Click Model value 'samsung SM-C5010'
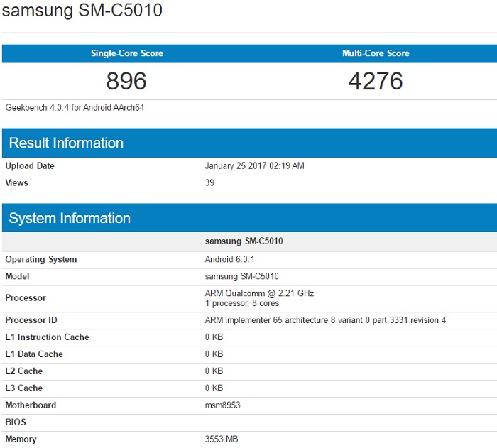Image resolution: width=497 pixels, height=448 pixels. click(x=242, y=276)
